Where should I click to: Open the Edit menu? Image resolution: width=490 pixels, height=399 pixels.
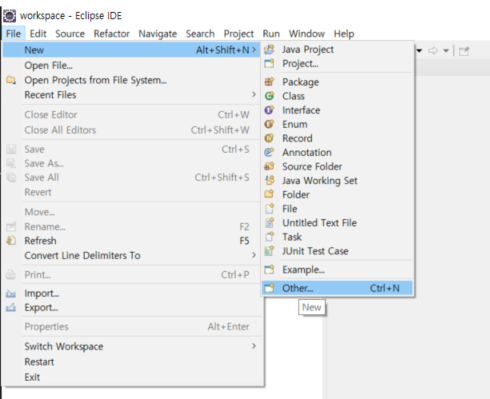click(x=38, y=34)
